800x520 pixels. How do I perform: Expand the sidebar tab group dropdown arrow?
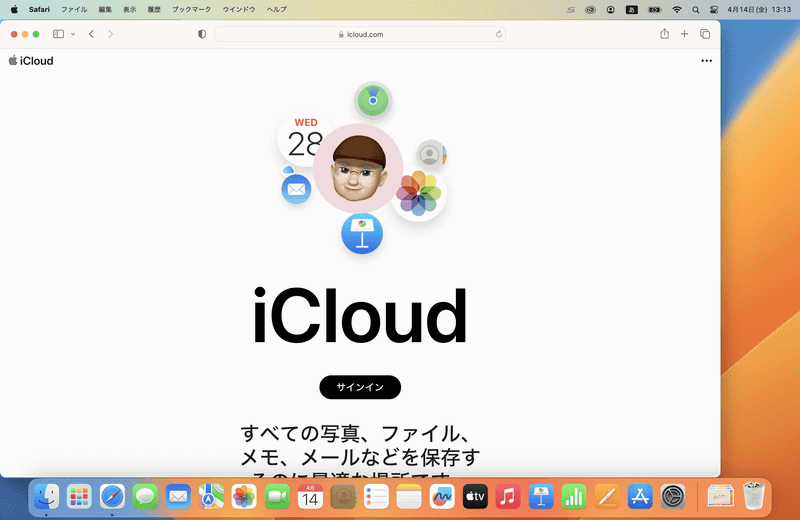(x=73, y=34)
